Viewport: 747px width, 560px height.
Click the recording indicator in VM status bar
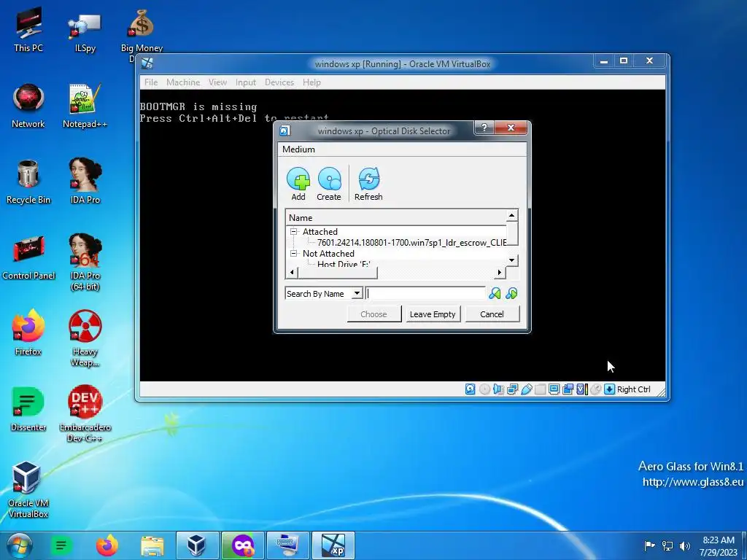point(568,389)
